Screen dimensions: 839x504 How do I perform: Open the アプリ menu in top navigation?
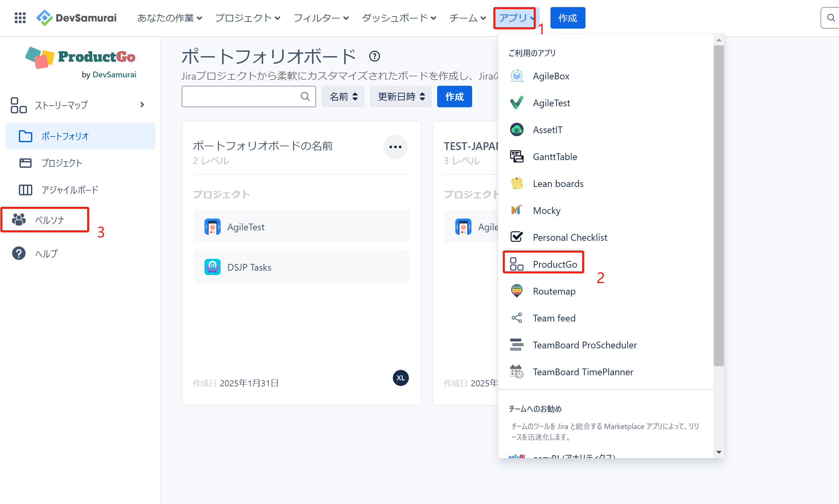(514, 18)
